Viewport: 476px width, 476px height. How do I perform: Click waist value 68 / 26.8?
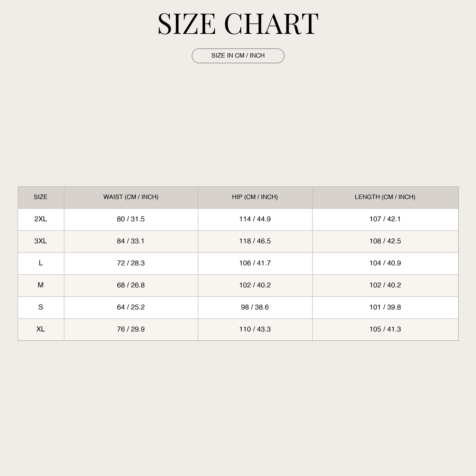pos(131,285)
